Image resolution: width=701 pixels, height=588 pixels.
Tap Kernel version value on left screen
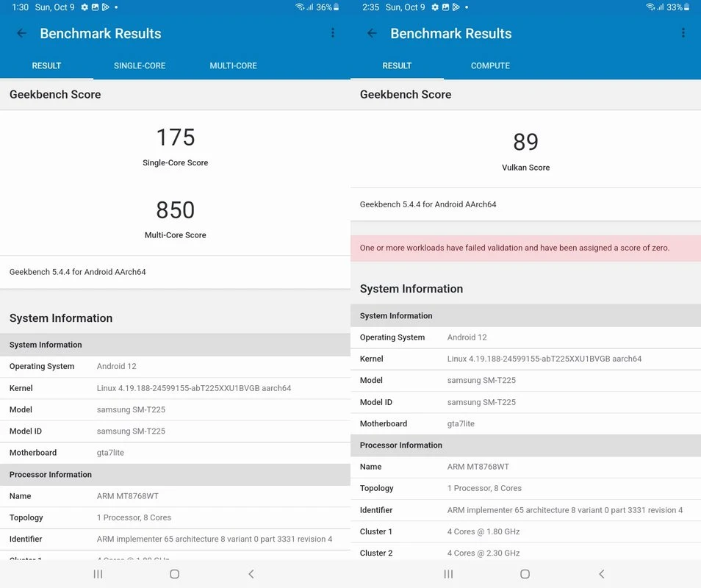click(x=194, y=388)
